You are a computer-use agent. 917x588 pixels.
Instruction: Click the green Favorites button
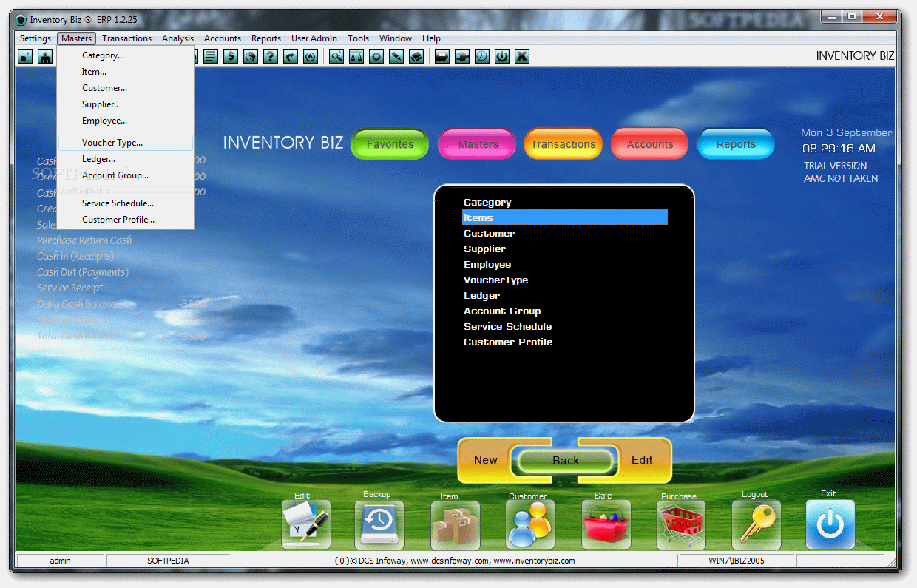(x=390, y=144)
